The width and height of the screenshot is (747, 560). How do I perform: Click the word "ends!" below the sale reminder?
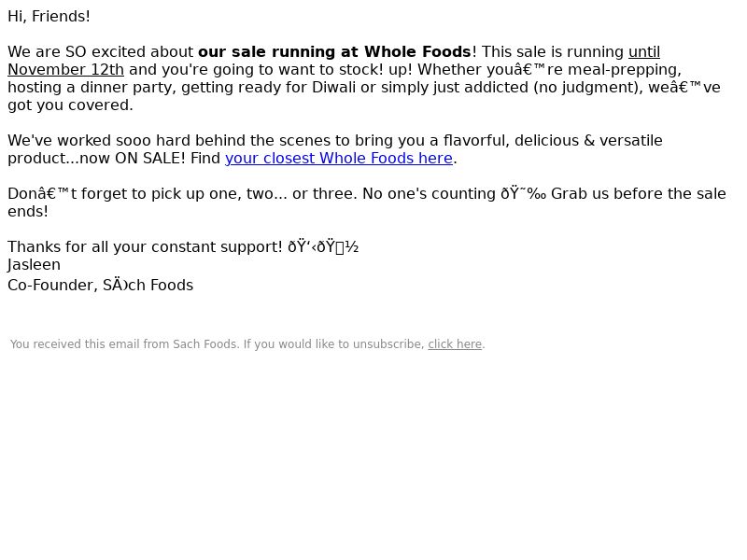click(x=28, y=212)
